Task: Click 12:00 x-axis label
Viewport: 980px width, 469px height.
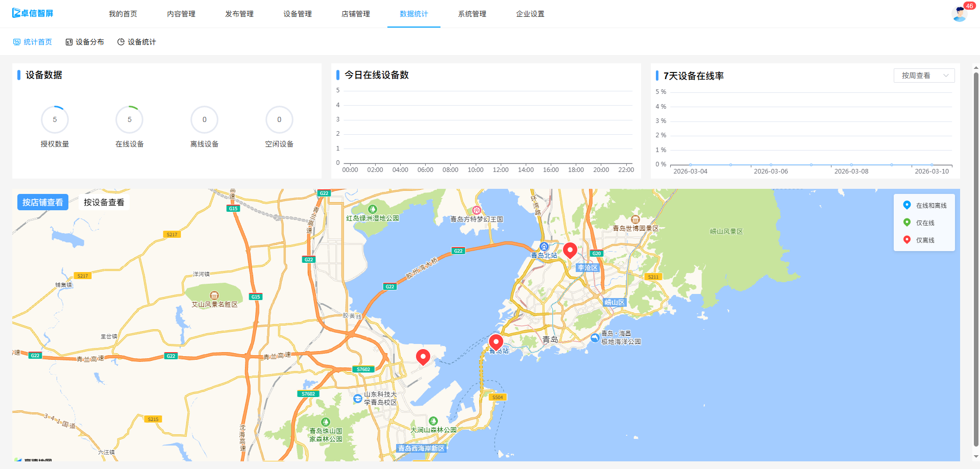Action: tap(501, 170)
